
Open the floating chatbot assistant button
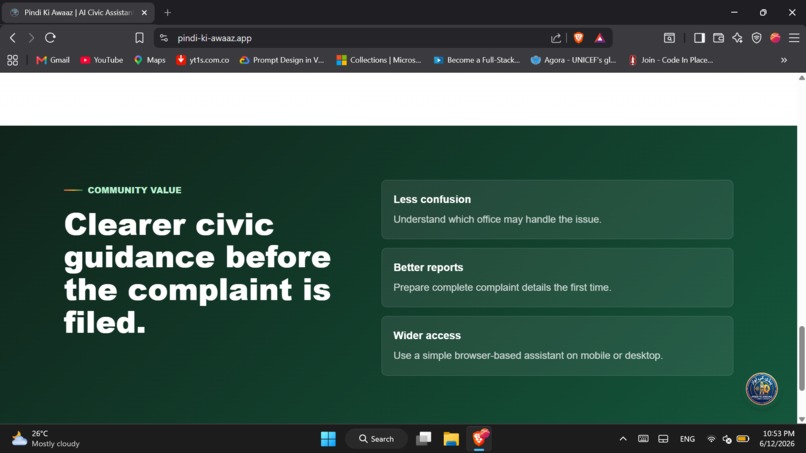761,389
